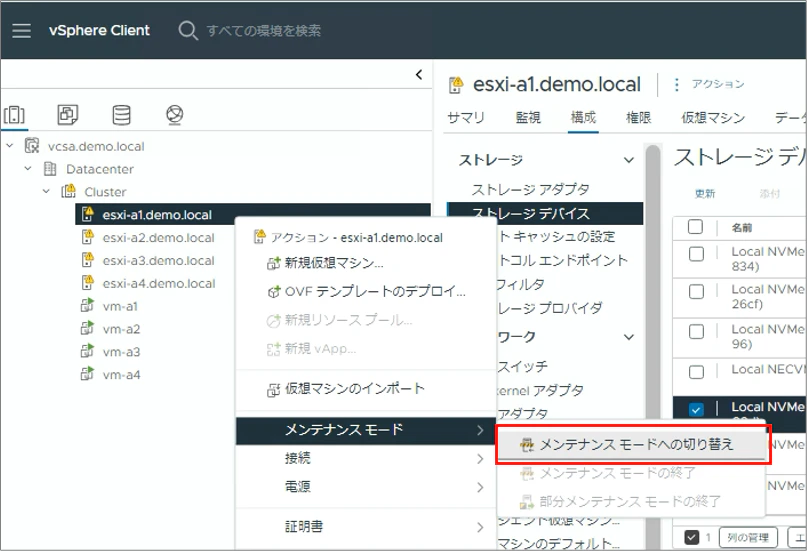The image size is (807, 551).
Task: Switch to VMs and Templates view icon
Action: [67, 114]
